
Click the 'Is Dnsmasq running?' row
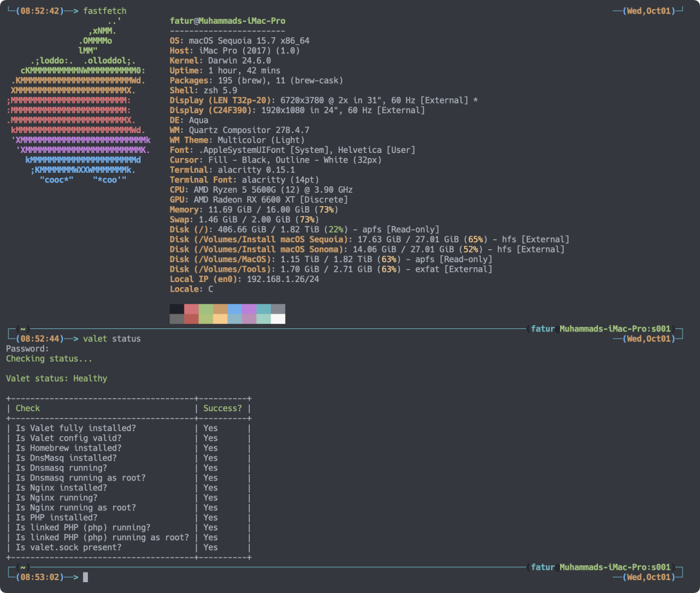tap(128, 468)
